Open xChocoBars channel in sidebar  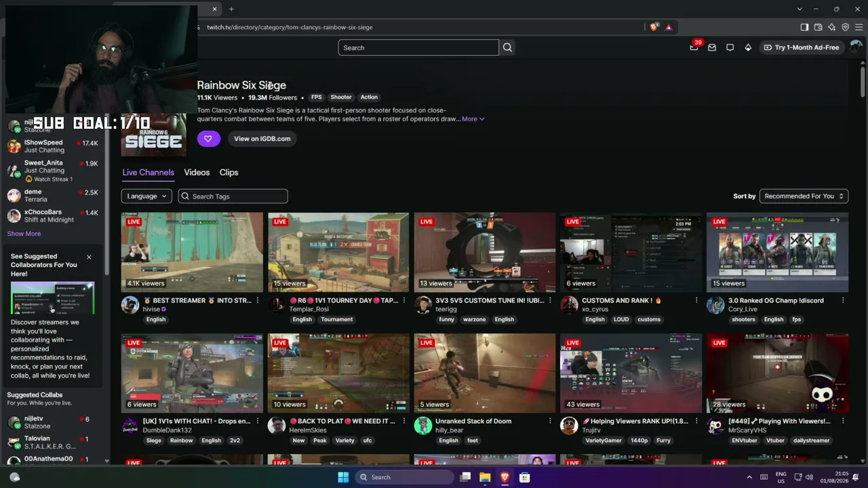point(53,216)
